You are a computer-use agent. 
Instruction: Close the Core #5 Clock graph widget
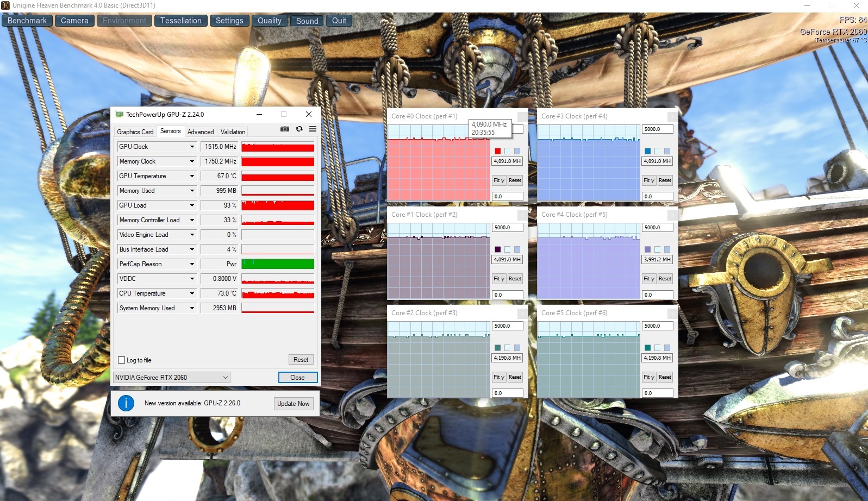coord(671,313)
